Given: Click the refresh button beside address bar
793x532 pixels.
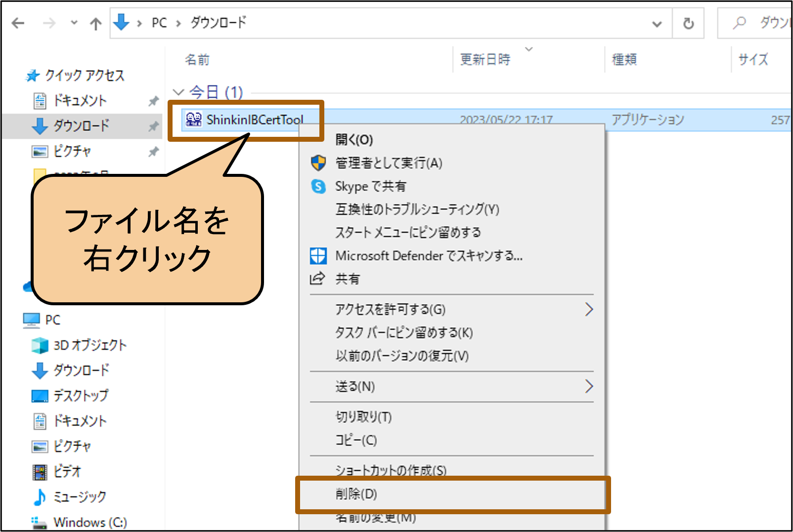Looking at the screenshot, I should pos(688,23).
